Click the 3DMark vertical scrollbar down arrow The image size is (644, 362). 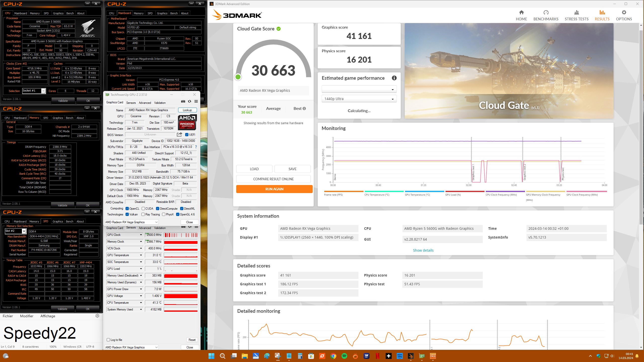641,347
